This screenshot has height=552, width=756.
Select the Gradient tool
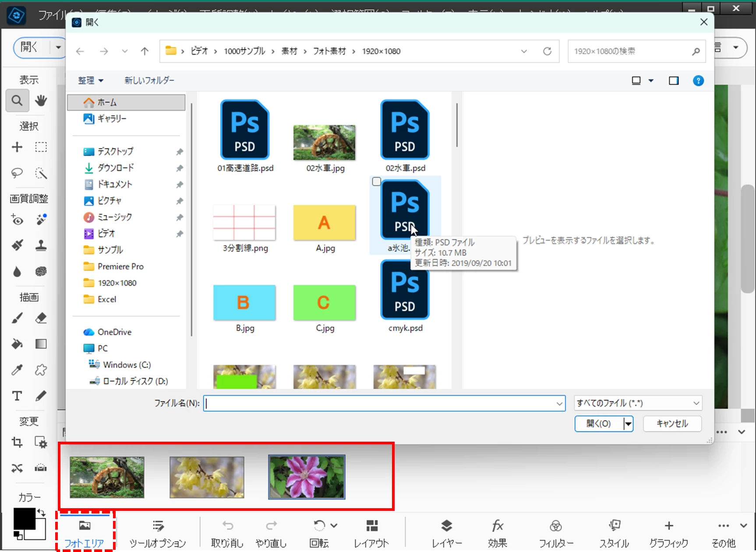point(41,344)
